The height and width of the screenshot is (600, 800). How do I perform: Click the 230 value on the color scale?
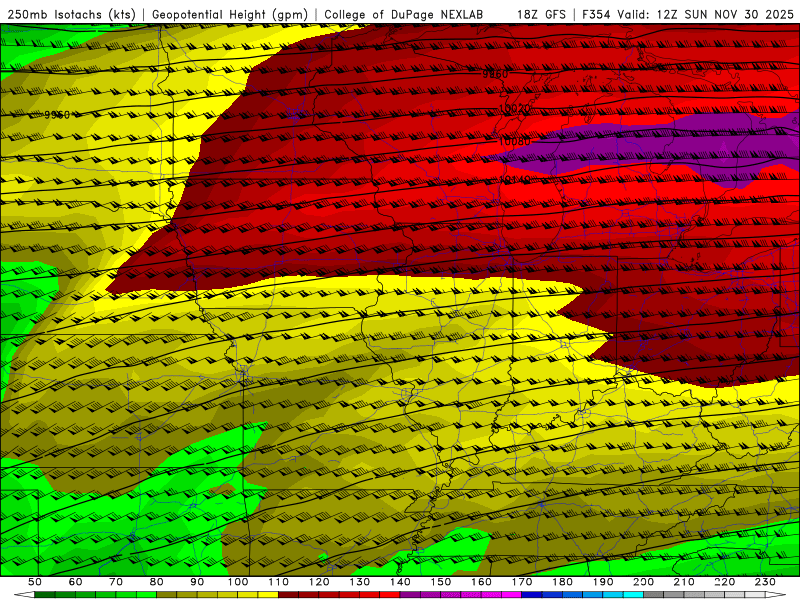point(765,582)
